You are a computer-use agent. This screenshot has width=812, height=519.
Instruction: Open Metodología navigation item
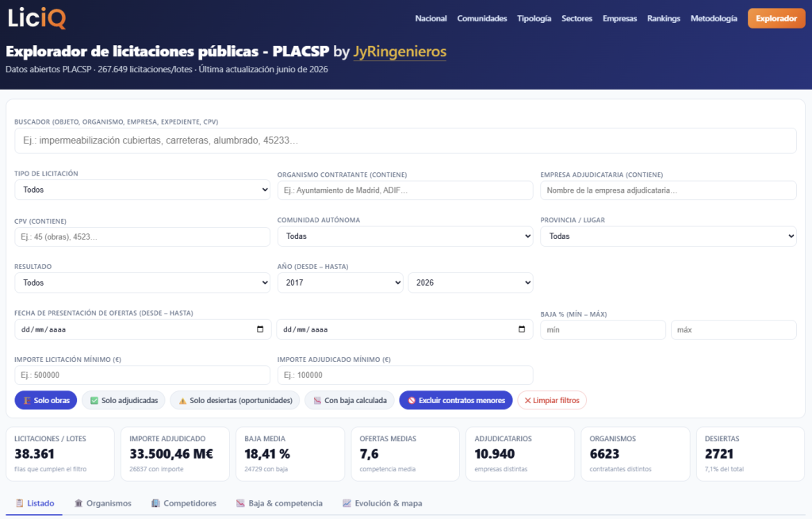[x=714, y=19]
